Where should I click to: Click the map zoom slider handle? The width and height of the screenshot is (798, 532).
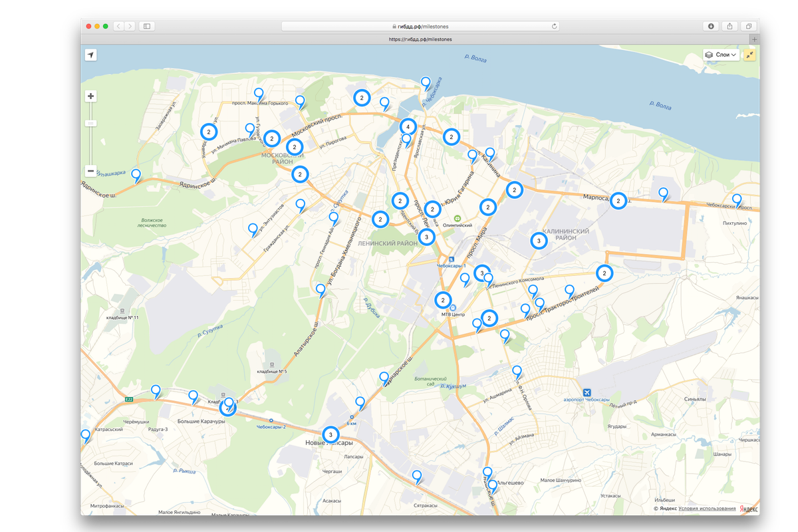(91, 123)
